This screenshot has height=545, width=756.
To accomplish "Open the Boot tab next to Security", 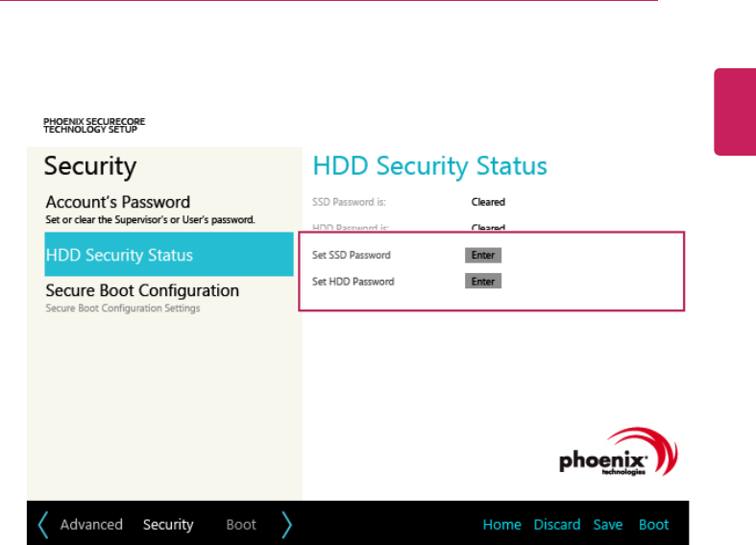I will [x=241, y=525].
